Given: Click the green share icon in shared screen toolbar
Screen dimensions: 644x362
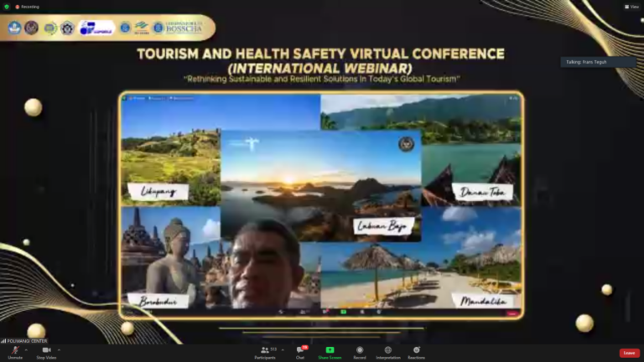Looking at the screenshot, I should (343, 313).
